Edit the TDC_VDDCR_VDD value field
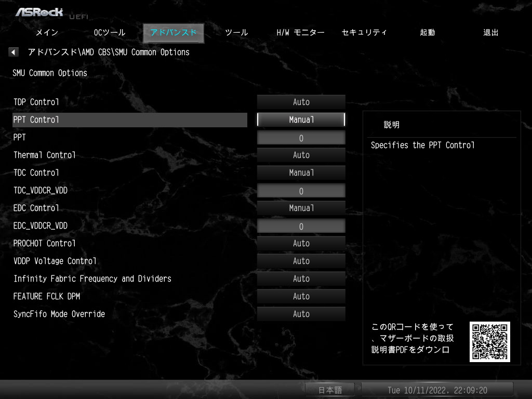 click(x=301, y=191)
